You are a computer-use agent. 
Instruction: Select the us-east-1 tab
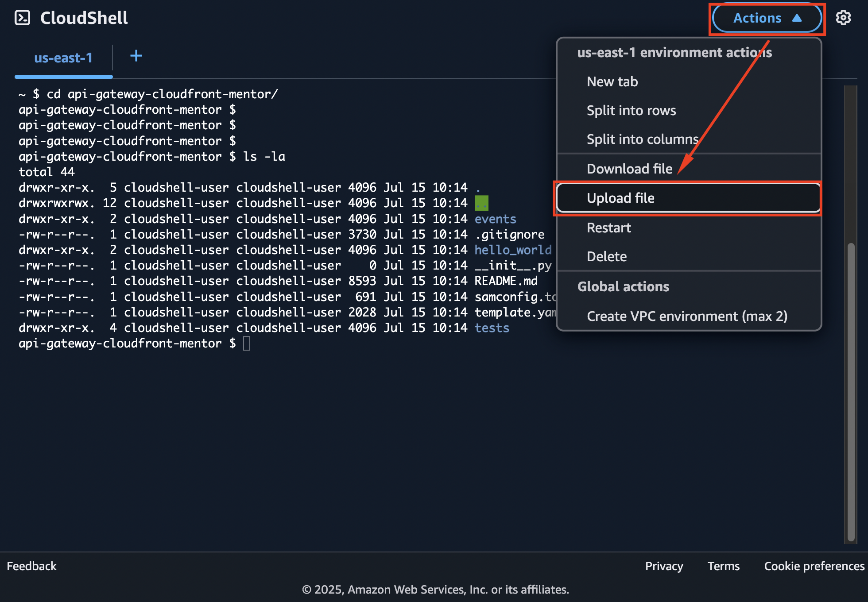[x=63, y=58]
